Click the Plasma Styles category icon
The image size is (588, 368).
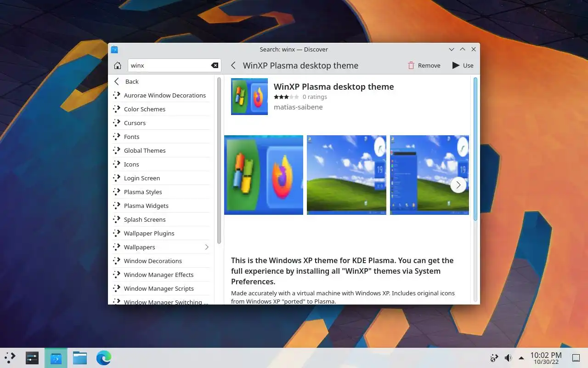117,192
